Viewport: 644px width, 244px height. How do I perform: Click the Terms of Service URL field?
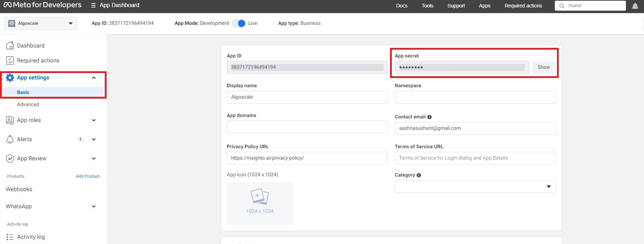click(475, 158)
